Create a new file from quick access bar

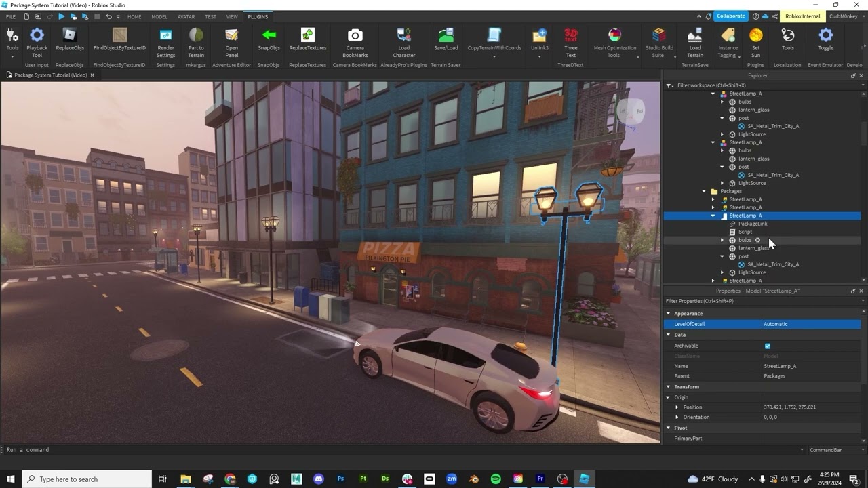coord(26,16)
